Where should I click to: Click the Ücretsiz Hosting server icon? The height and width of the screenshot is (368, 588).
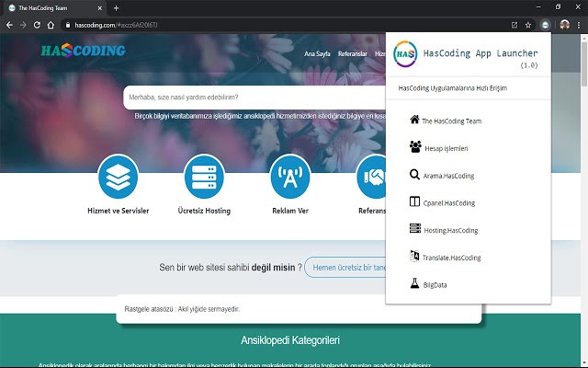(204, 177)
